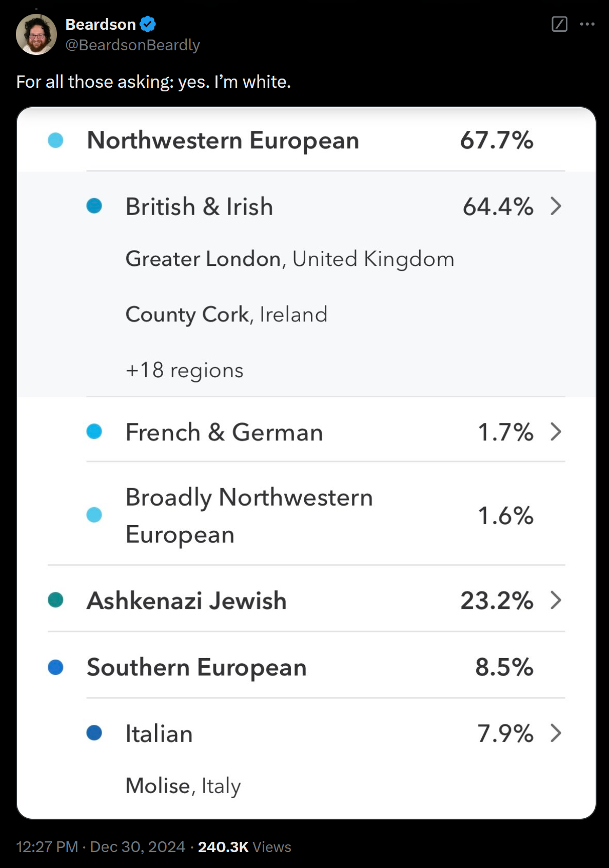Open the 240.3K Views count
Viewport: 609px width, 868px height.
[x=244, y=846]
